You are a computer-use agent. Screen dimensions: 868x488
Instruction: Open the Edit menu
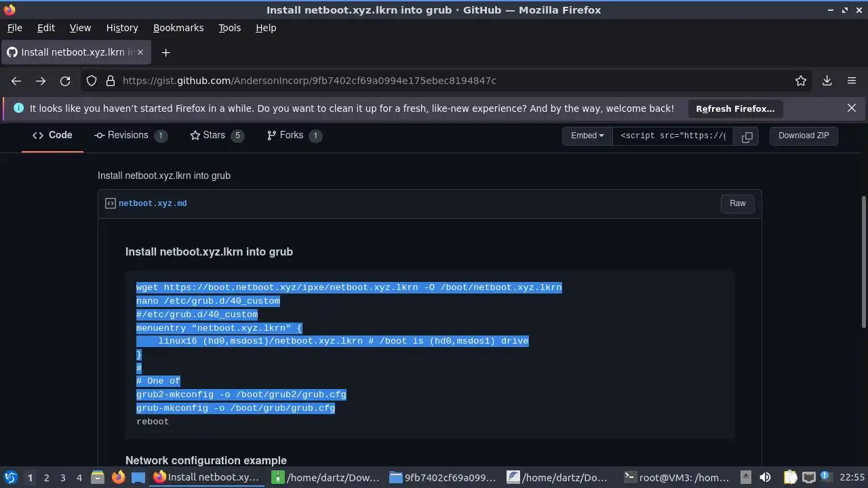[x=46, y=28]
